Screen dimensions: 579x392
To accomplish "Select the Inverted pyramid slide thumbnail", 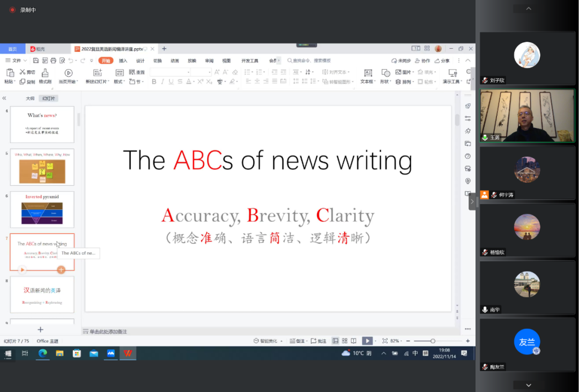I will pos(42,209).
